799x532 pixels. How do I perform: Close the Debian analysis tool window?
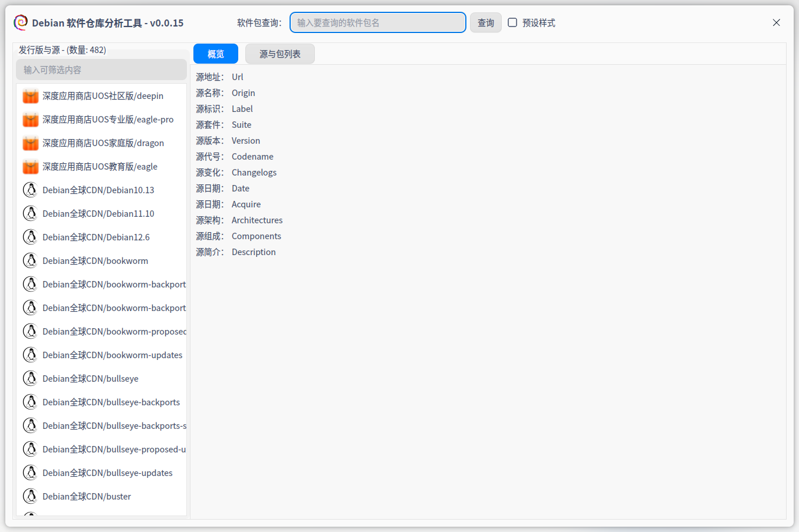point(776,22)
